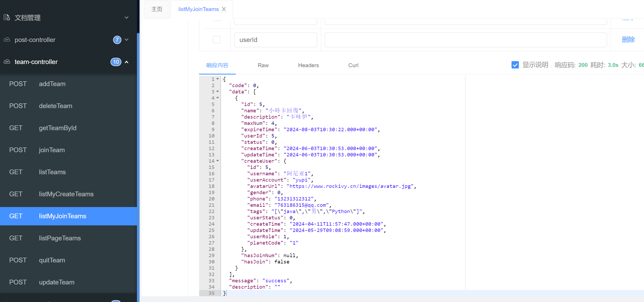Select the listMyJoinTeams tab

pos(198,9)
